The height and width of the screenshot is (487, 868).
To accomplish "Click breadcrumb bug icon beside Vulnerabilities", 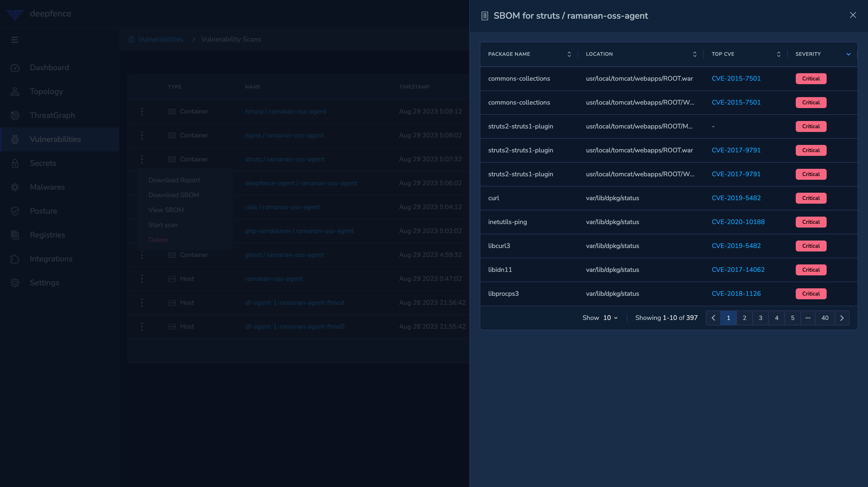I will (131, 39).
